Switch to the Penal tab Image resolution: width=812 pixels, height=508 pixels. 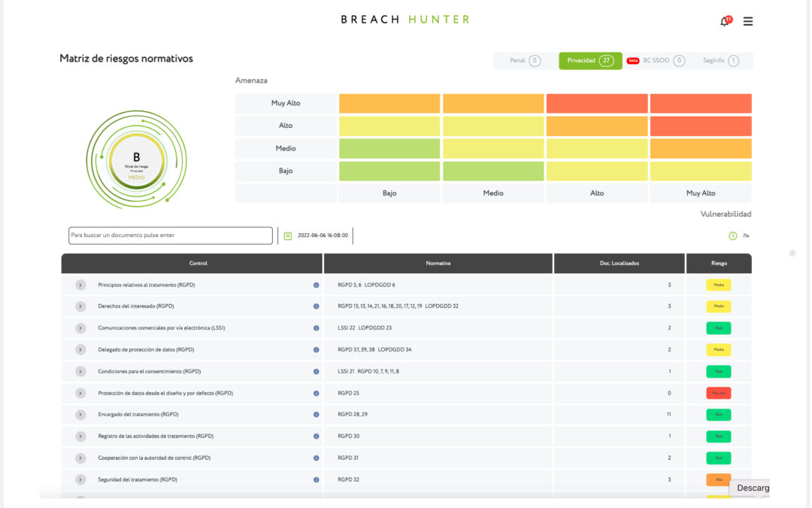(x=525, y=61)
